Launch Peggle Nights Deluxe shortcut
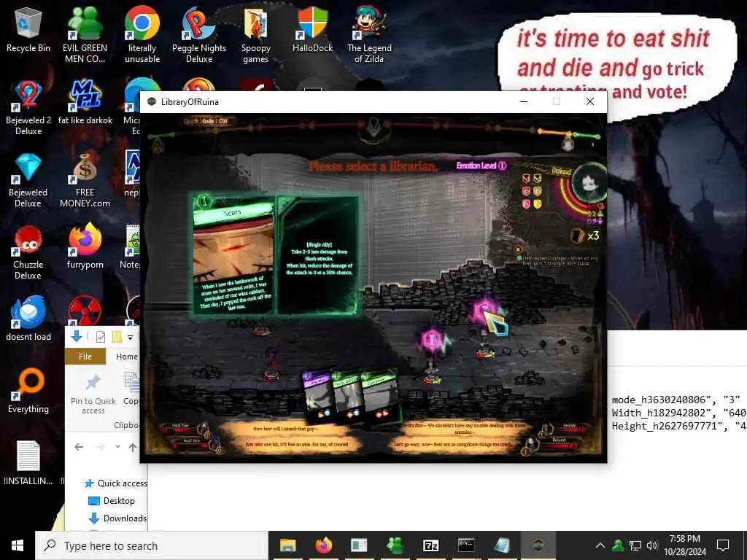Viewport: 747px width, 560px height. click(x=199, y=36)
